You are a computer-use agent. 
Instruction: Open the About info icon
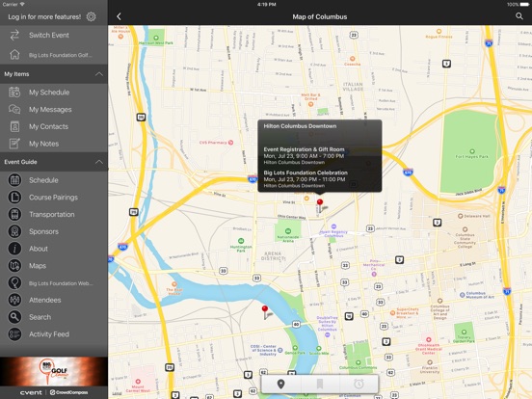14,249
